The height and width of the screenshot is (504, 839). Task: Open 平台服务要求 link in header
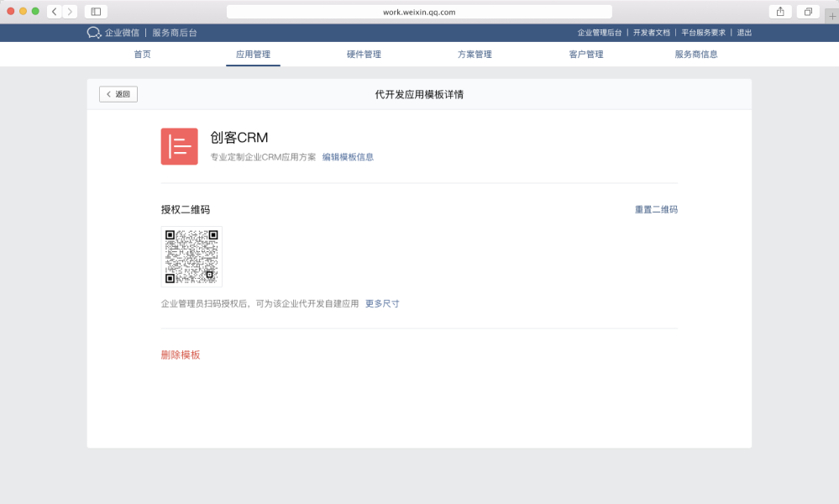[703, 33]
